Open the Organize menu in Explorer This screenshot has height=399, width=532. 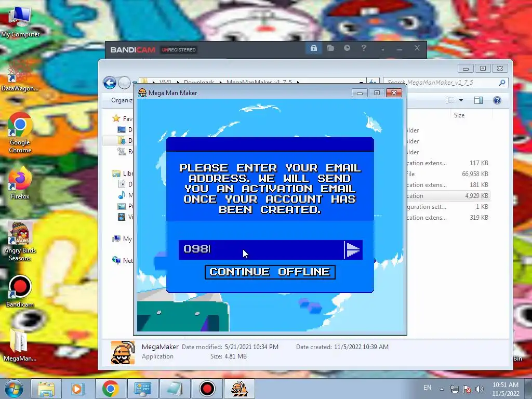click(x=122, y=100)
